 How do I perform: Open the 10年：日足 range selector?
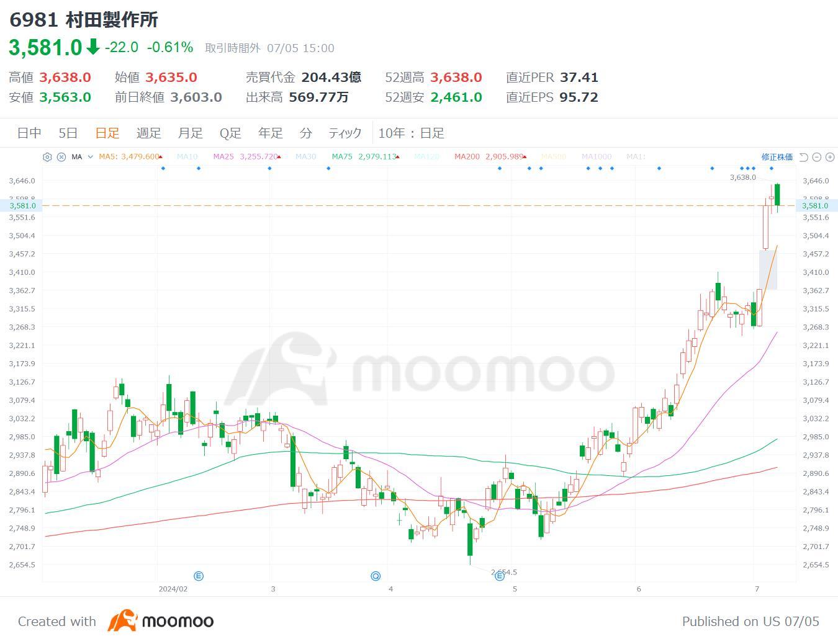(x=412, y=133)
